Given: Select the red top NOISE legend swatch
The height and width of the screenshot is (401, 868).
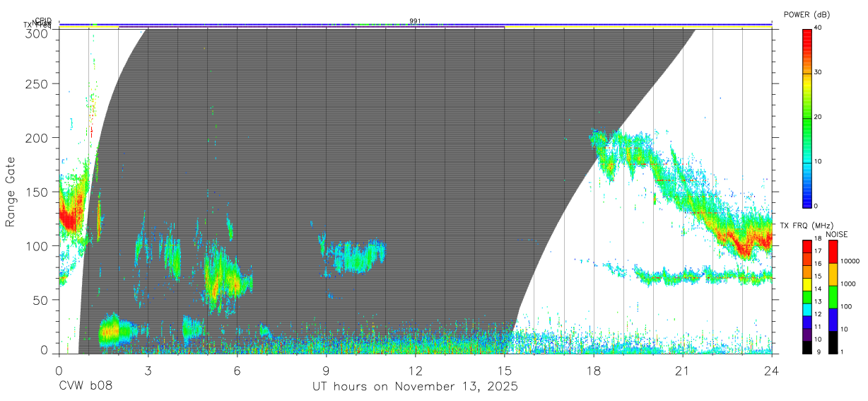Looking at the screenshot, I should click(833, 252).
